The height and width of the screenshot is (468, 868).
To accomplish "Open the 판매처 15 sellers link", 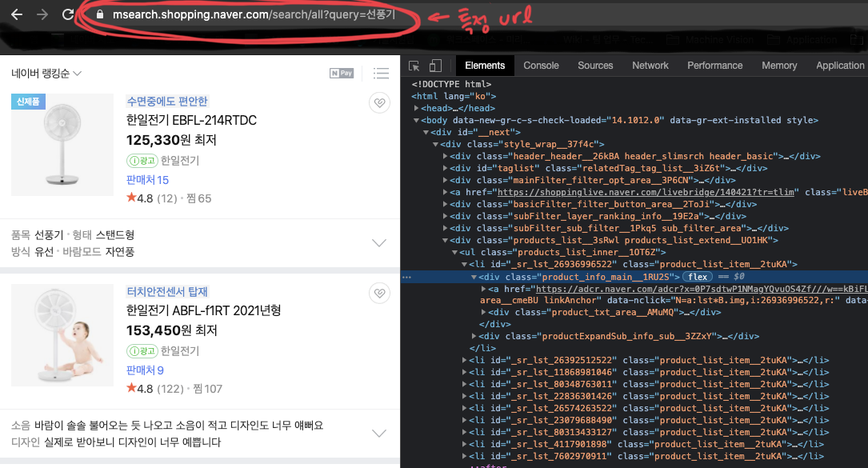I will pos(147,180).
